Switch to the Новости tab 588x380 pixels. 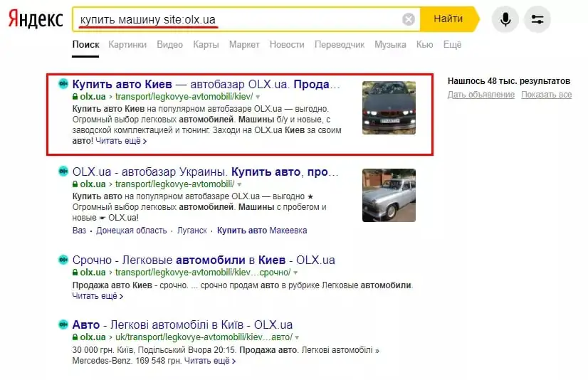click(x=287, y=45)
